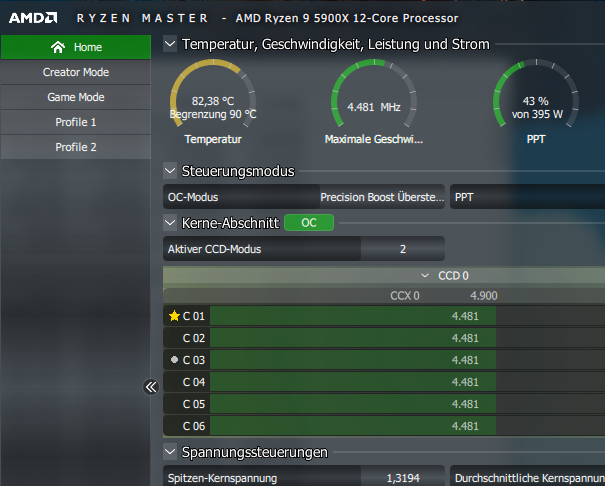
Task: Switch to Creator Mode
Action: (x=76, y=72)
